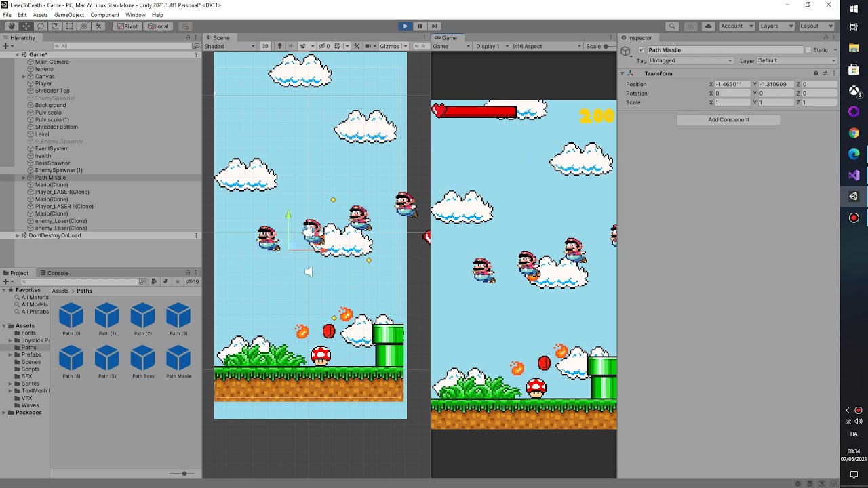Toggle Local/Global handle rotation
This screenshot has width=868, height=488.
coord(157,26)
